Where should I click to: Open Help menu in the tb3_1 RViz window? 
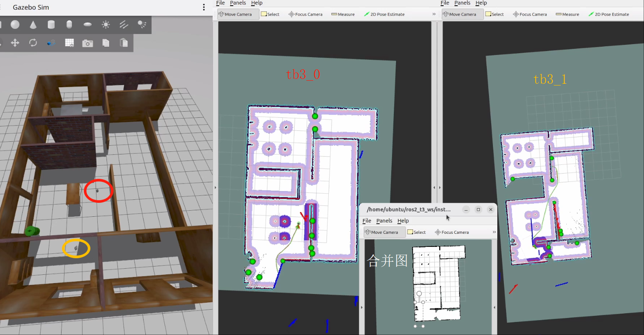[481, 3]
